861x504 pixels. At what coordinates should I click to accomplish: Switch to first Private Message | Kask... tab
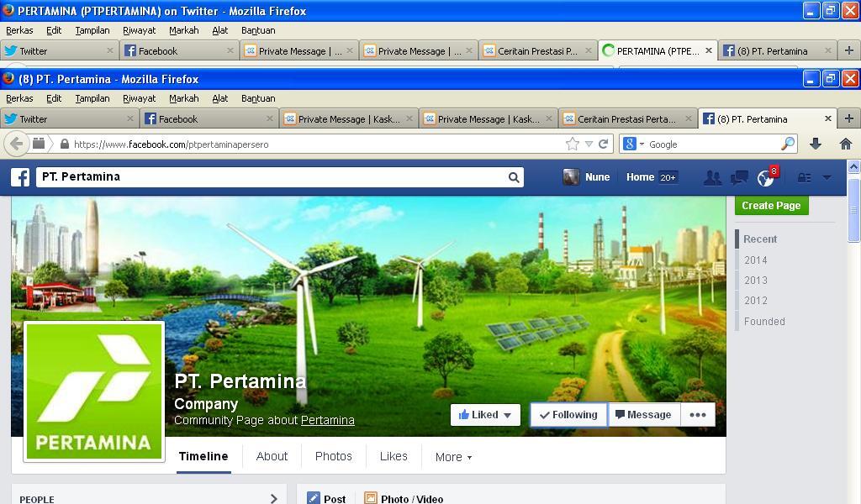point(348,118)
